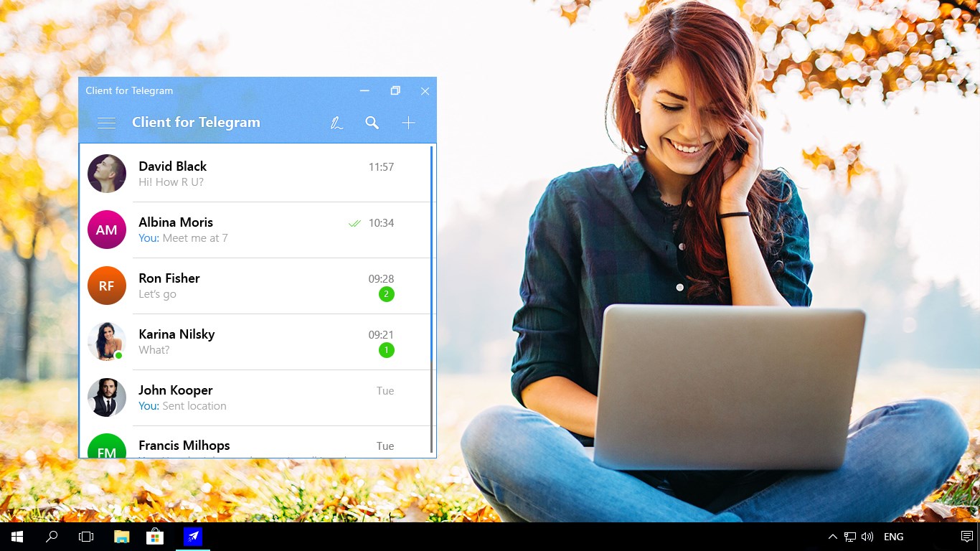Select the Ron Fisher chat name

pyautogui.click(x=169, y=278)
